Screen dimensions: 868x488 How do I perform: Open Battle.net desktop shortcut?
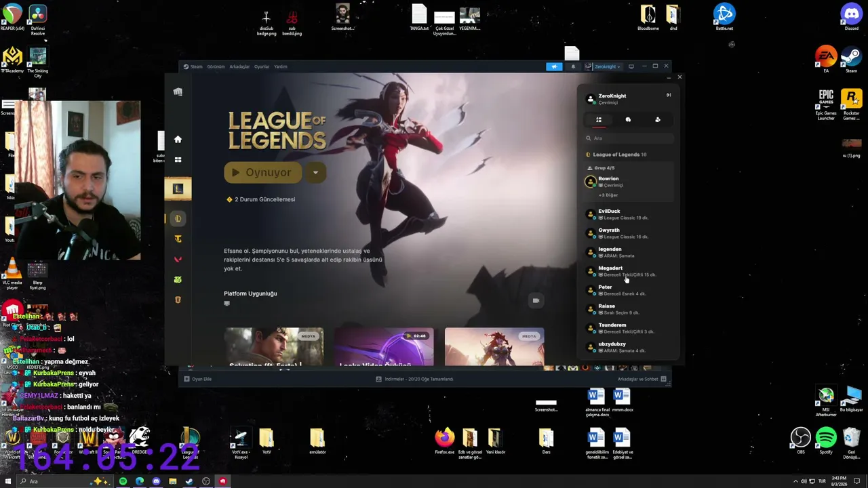coord(724,17)
